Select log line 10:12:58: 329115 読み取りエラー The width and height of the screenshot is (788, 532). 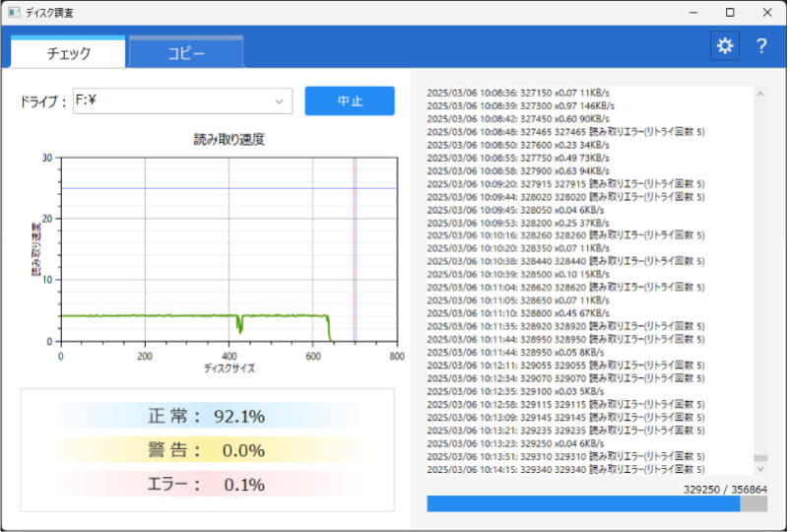pyautogui.click(x=565, y=405)
